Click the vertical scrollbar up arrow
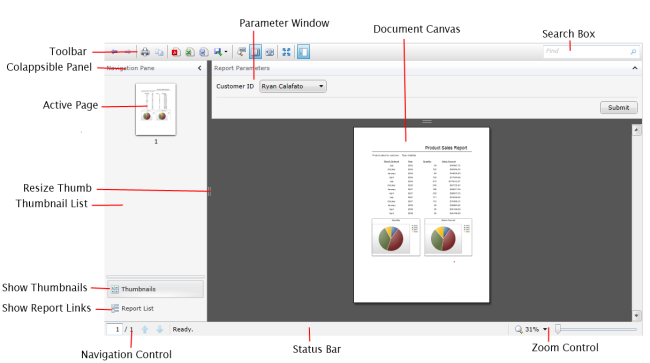Image resolution: width=650 pixels, height=363 pixels. [x=637, y=130]
